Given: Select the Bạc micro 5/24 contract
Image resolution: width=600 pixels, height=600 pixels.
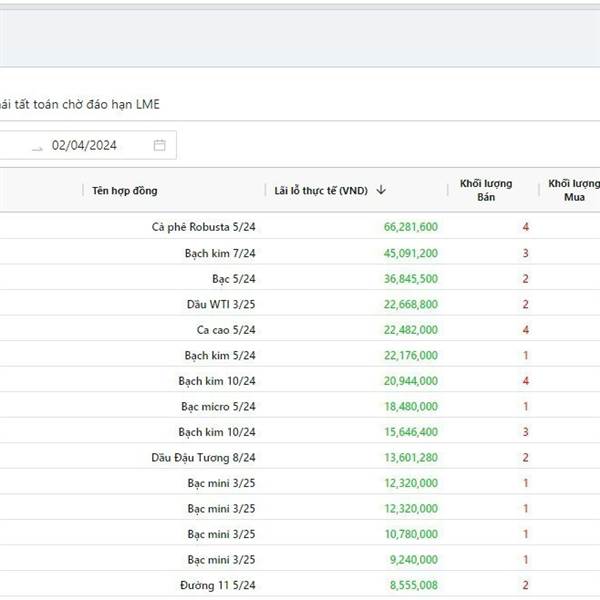Looking at the screenshot, I should click(x=218, y=406).
